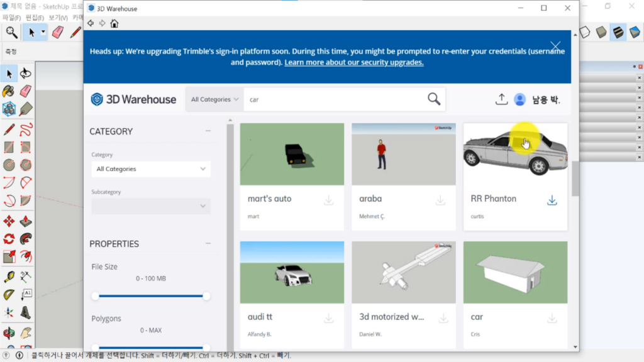Choose the Pan hand tool
644x362 pixels.
pos(25,333)
